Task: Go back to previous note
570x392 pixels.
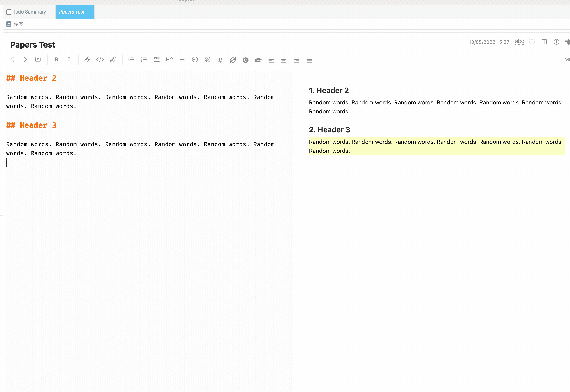Action: 12,59
